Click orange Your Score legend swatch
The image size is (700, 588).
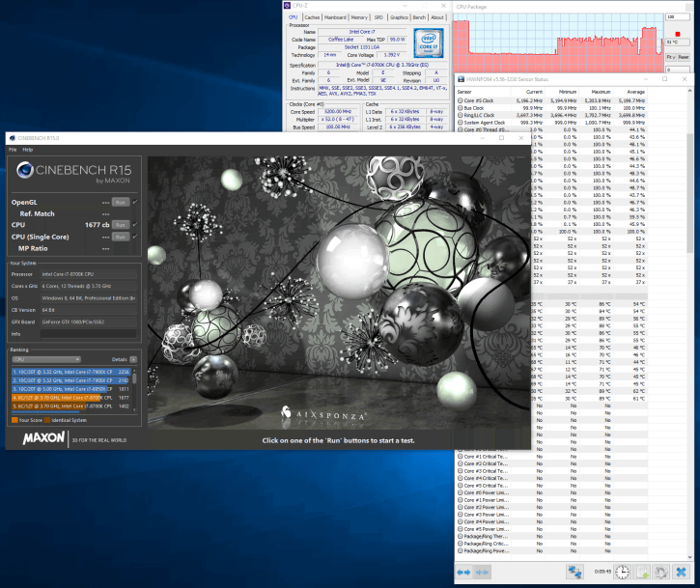pyautogui.click(x=14, y=420)
